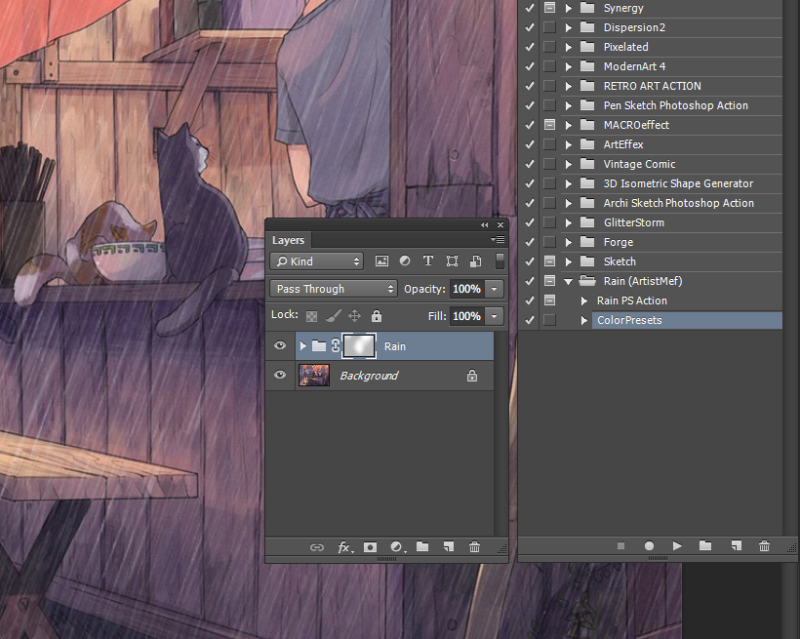Lock all padlock icon in Layers panel

pos(377,316)
